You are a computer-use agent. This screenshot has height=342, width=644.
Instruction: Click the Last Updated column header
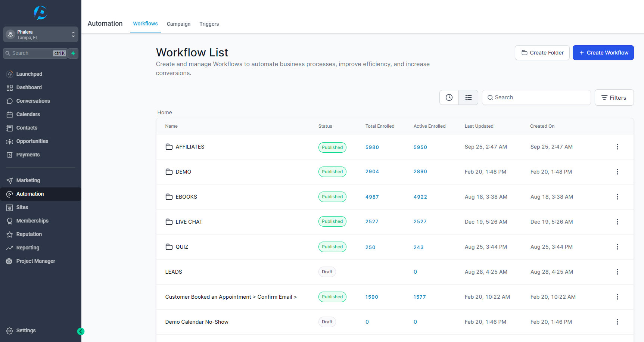click(x=479, y=126)
